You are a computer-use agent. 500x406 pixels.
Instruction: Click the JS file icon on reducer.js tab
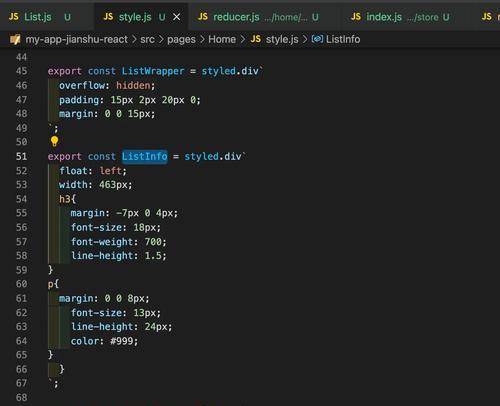(203, 17)
